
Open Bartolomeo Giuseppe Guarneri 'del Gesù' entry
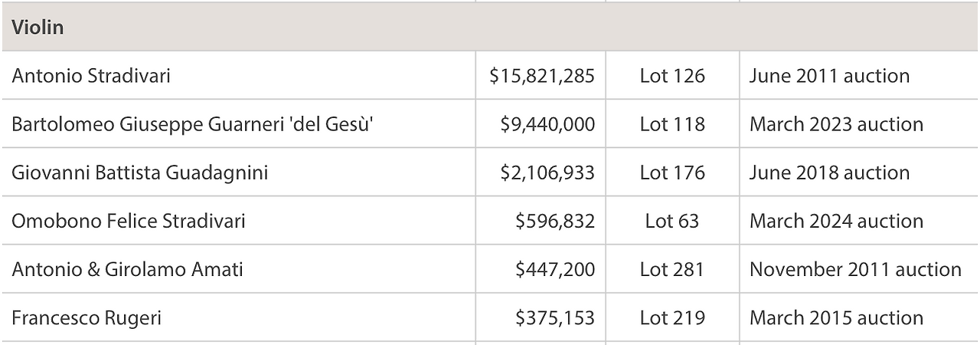[191, 124]
